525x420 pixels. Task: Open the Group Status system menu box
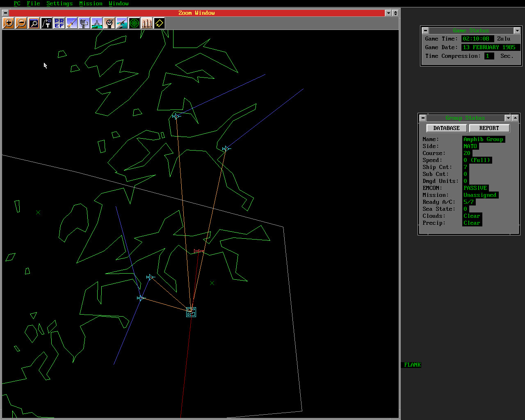[423, 118]
